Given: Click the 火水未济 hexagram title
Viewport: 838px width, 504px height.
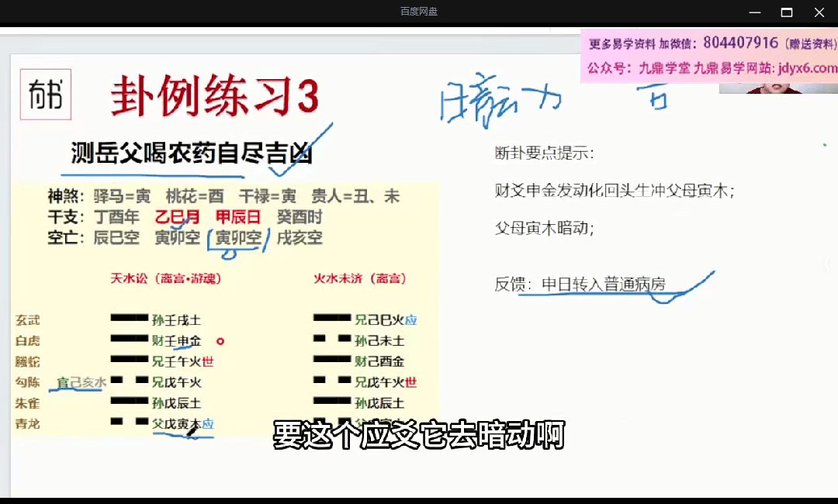Looking at the screenshot, I should 360,278.
